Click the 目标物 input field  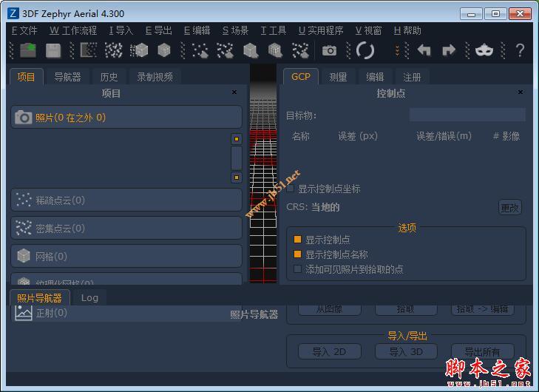(x=467, y=115)
